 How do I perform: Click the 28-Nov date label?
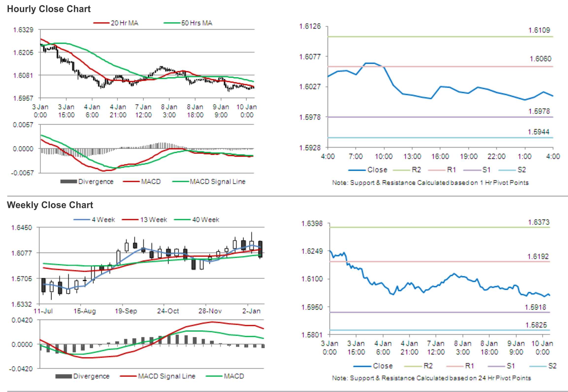pos(210,311)
